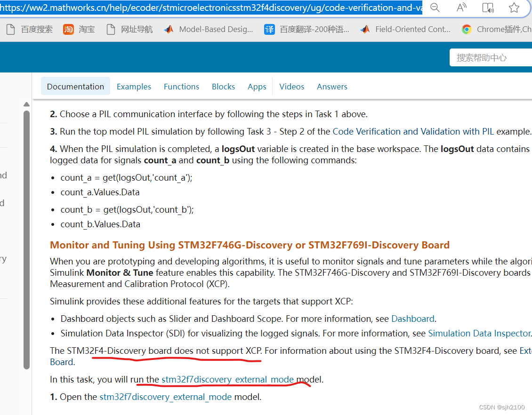Switch to the Functions tab
The height and width of the screenshot is (415, 532).
[x=182, y=87]
